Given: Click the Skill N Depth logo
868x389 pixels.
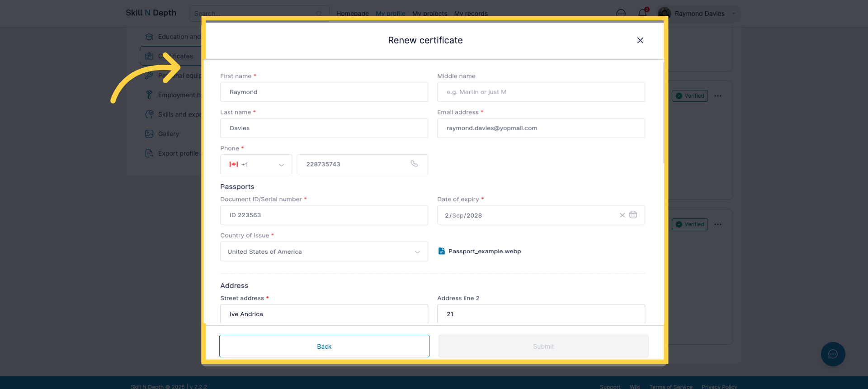Looking at the screenshot, I should [x=151, y=13].
